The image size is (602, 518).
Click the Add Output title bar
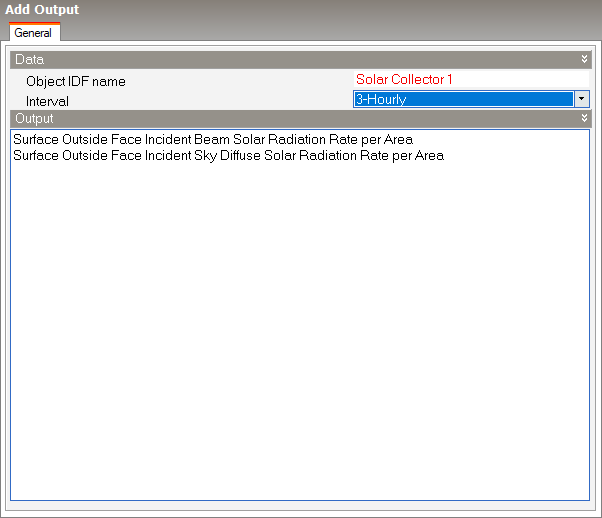pyautogui.click(x=300, y=9)
